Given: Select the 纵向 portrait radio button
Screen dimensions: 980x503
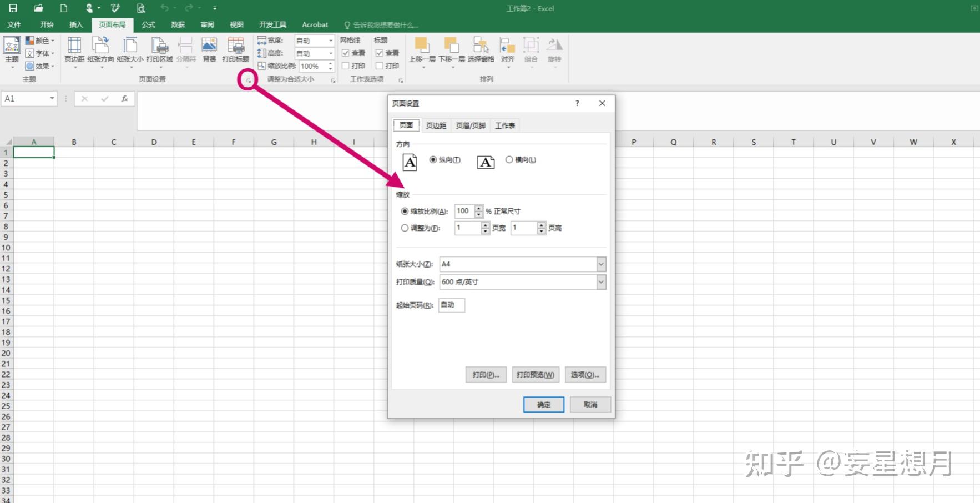Looking at the screenshot, I should click(433, 160).
